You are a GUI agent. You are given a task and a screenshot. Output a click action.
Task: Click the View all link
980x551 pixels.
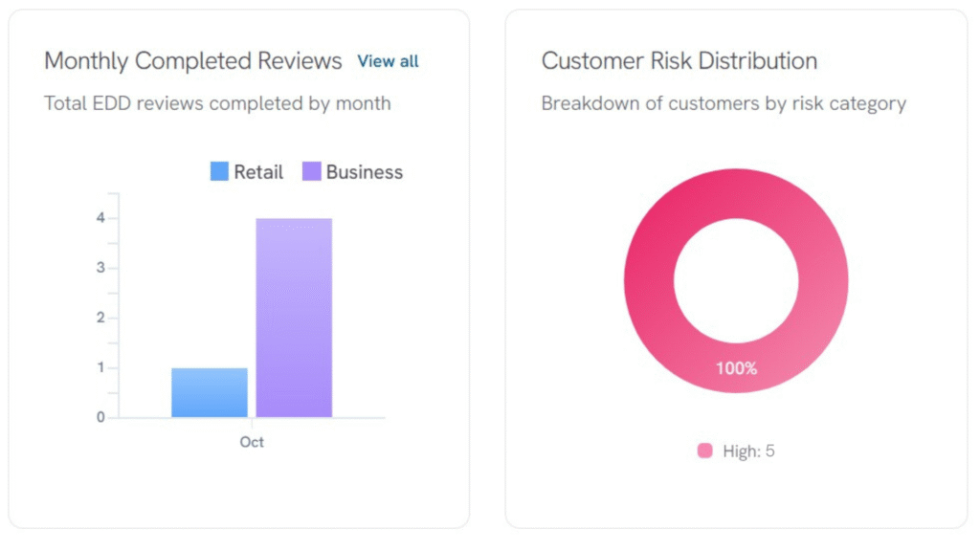point(388,61)
